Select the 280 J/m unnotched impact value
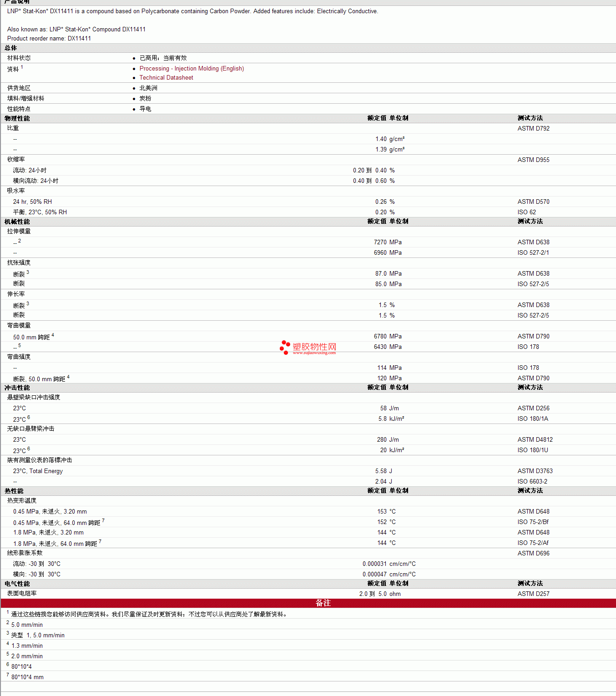616x696 pixels. 388,440
